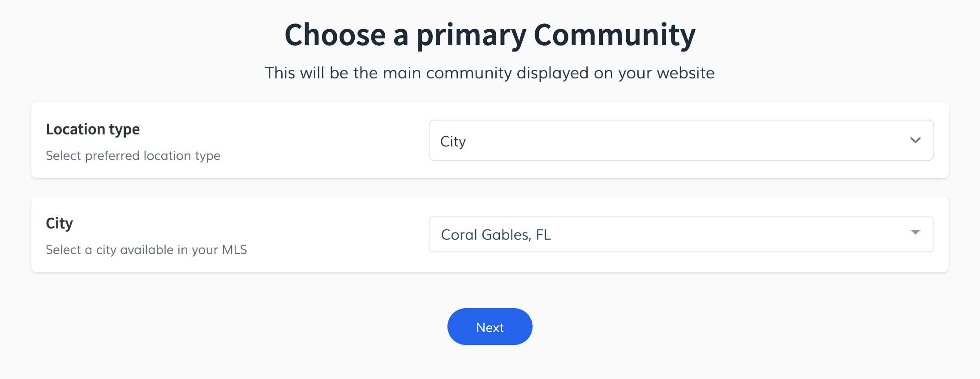Viewport: 980px width, 379px height.
Task: Click the "Location type" bold label
Action: (93, 129)
